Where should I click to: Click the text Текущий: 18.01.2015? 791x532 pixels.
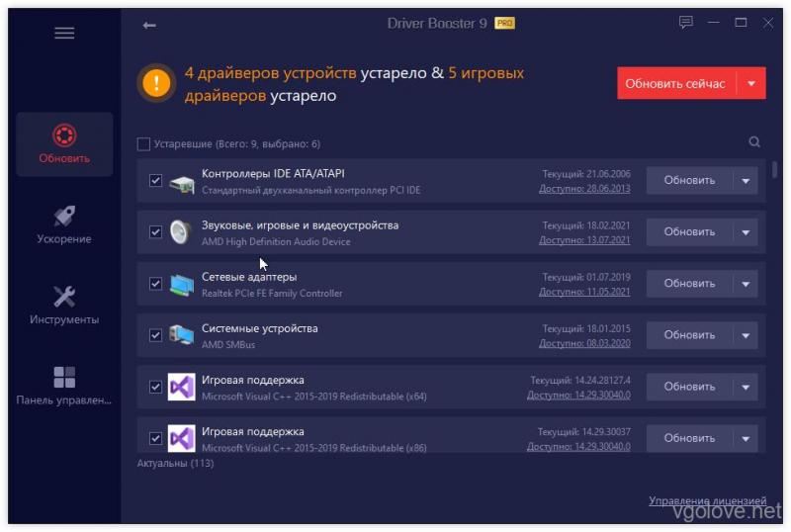(x=586, y=328)
